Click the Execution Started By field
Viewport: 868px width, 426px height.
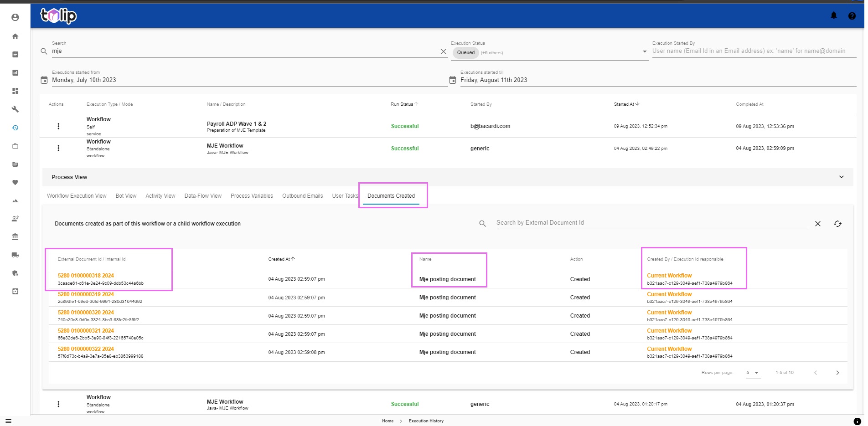coord(754,51)
